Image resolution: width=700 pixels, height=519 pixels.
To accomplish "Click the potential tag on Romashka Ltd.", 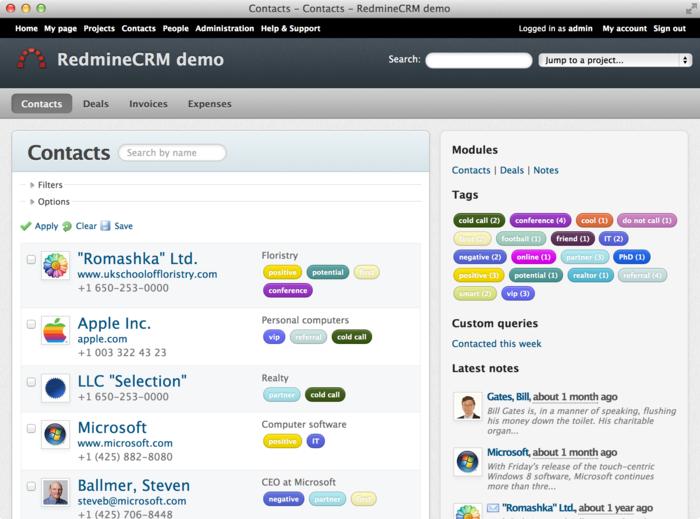I will 328,272.
